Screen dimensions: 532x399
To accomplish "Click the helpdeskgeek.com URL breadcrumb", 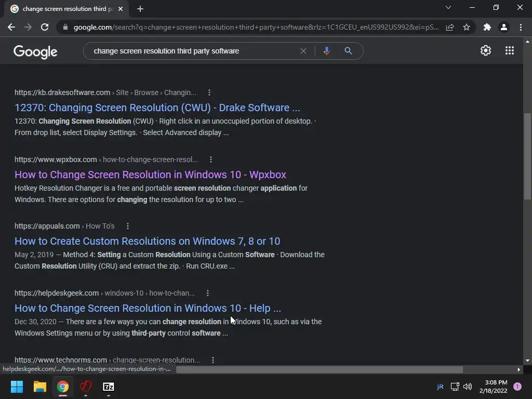I will tap(104, 293).
